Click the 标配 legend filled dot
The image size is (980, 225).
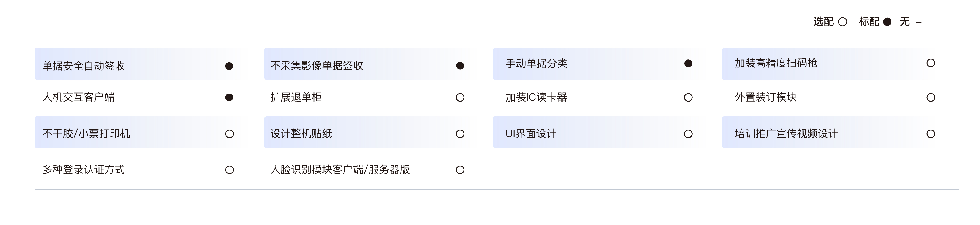coord(887,22)
